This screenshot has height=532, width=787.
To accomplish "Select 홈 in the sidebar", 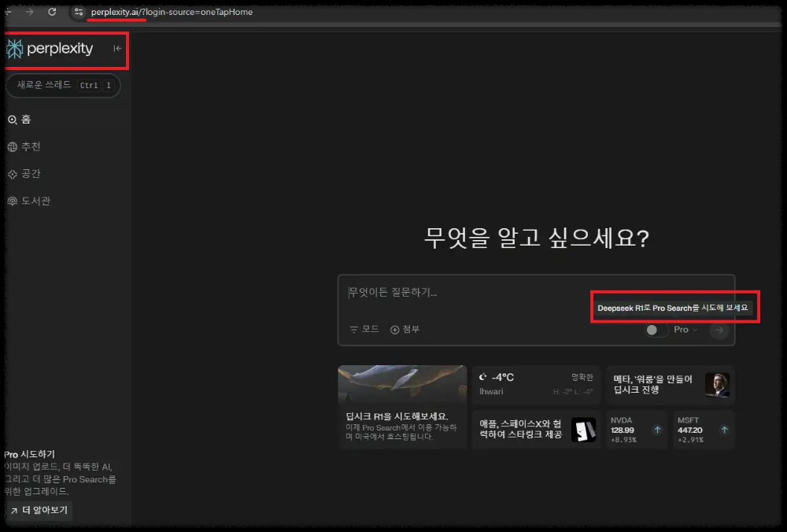I will [x=25, y=119].
